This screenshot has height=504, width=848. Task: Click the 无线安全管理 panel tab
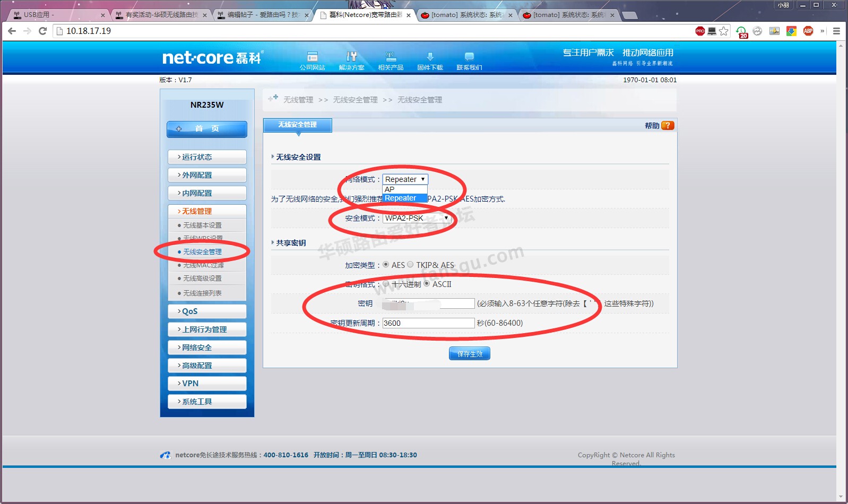click(298, 125)
